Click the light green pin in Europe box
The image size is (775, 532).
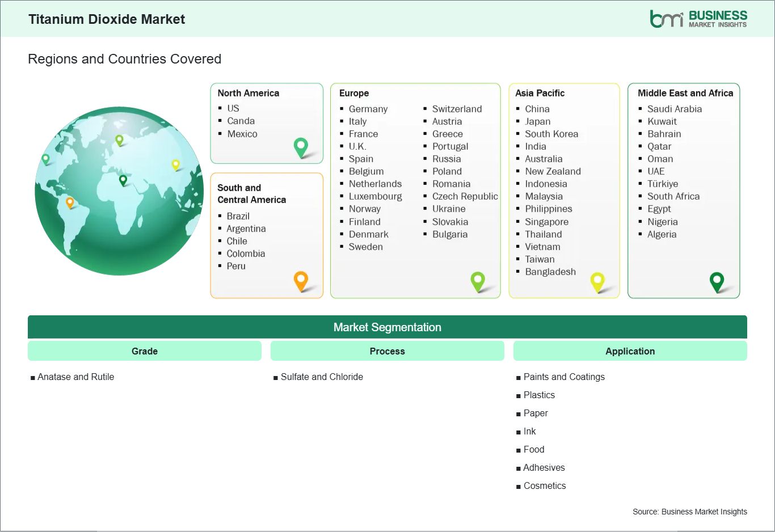(x=478, y=281)
